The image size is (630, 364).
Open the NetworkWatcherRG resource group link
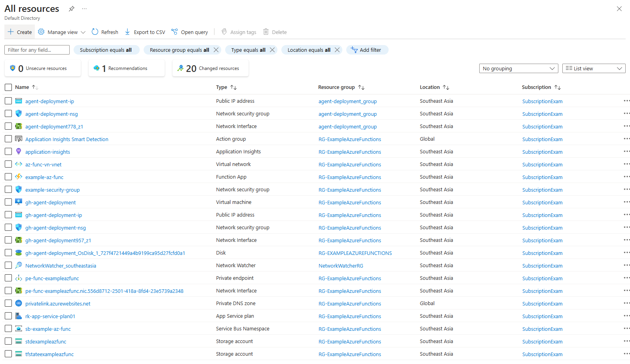coord(341,266)
